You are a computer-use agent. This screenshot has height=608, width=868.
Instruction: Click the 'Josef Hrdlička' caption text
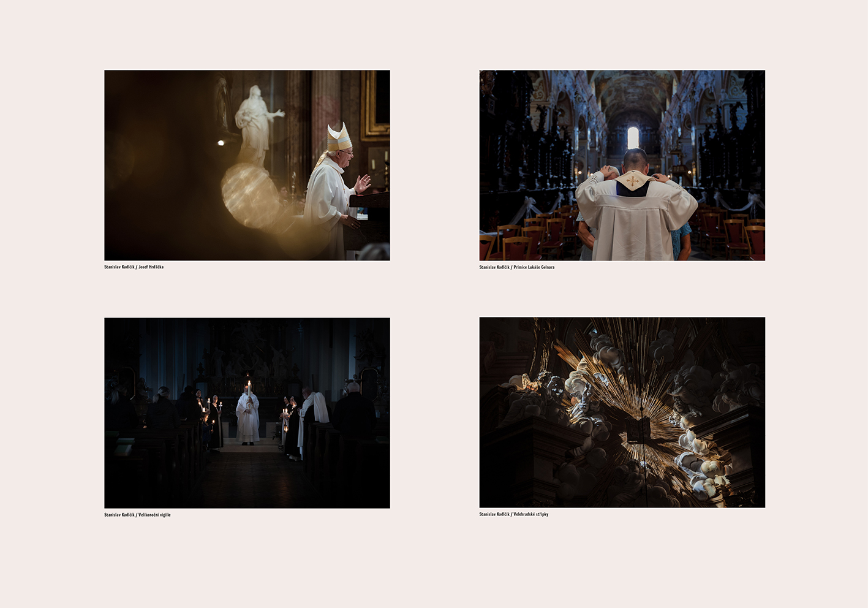click(151, 267)
